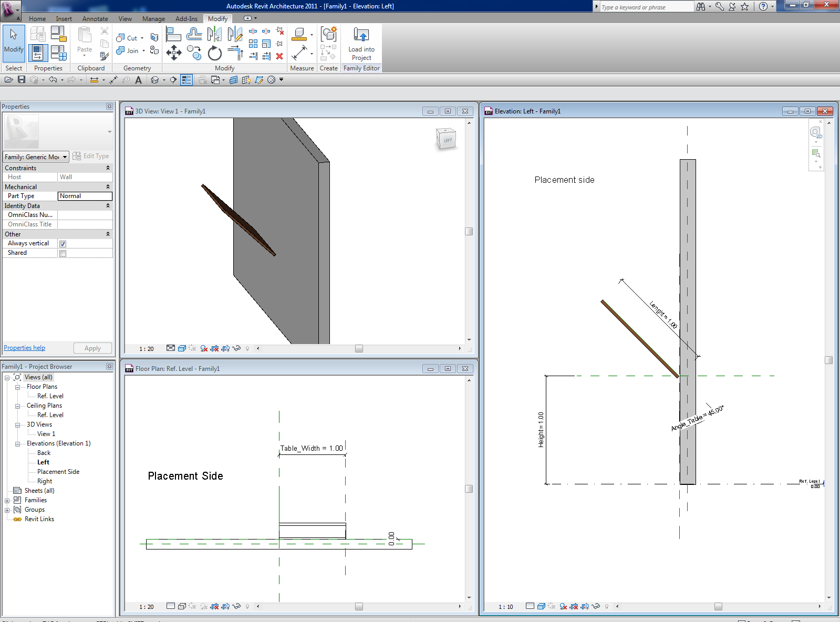Image resolution: width=840 pixels, height=622 pixels.
Task: Select the Placement Side elevation view
Action: (x=58, y=472)
